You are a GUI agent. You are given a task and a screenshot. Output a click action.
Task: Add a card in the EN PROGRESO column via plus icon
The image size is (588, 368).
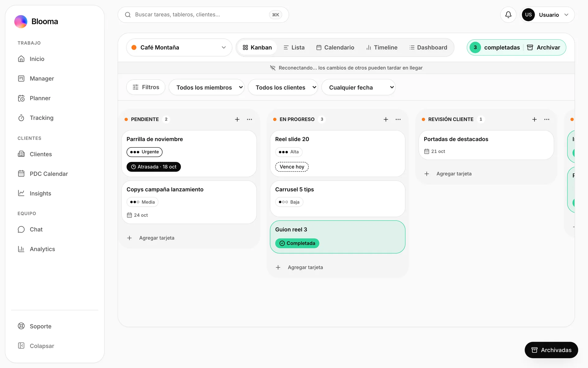pos(386,119)
